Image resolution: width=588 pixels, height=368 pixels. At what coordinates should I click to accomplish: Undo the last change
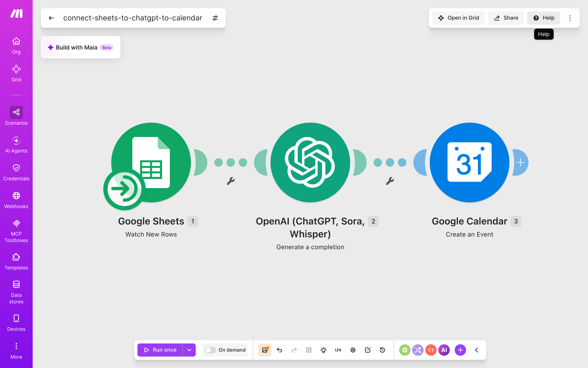(280, 350)
